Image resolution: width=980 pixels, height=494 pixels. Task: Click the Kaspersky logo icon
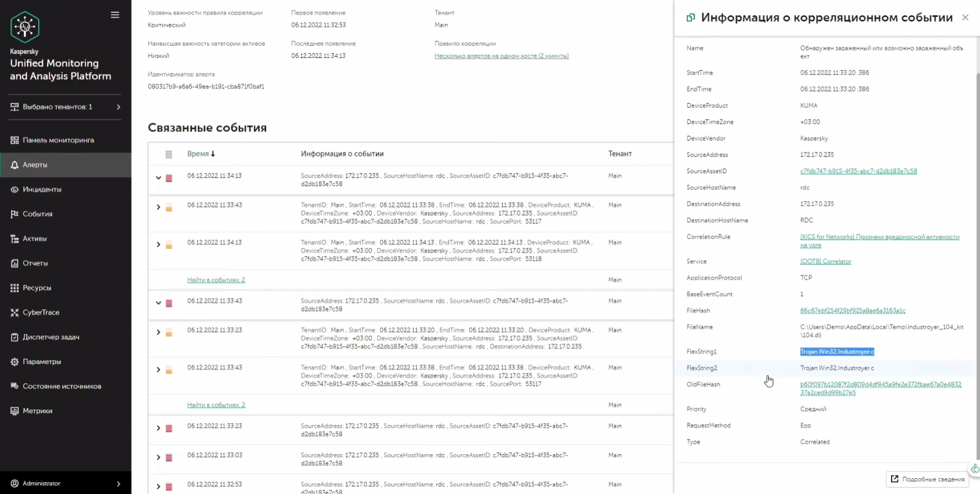(25, 27)
